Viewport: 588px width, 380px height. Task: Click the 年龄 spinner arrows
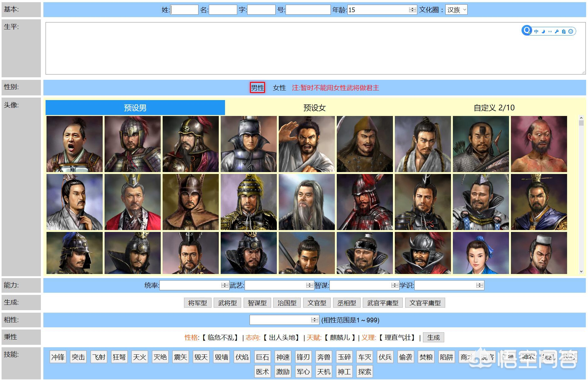[413, 10]
